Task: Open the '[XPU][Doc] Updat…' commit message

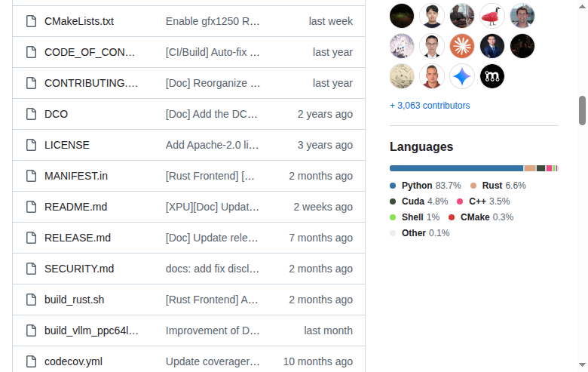Action: 213,207
